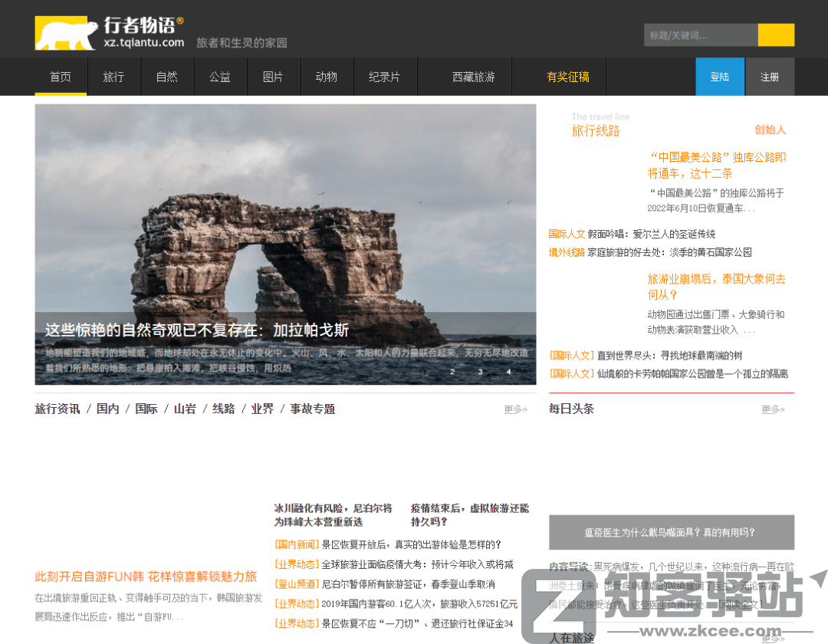Image resolution: width=828 pixels, height=644 pixels.
Task: Open the 首页 navigation tab
Action: (x=60, y=77)
